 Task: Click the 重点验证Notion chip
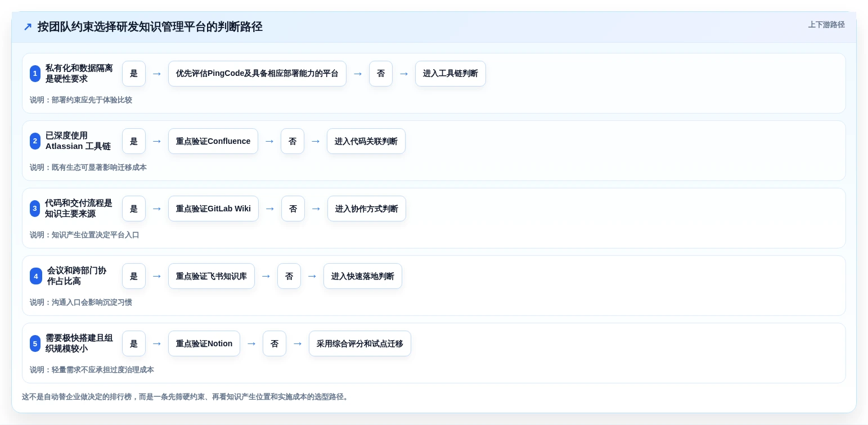(204, 343)
